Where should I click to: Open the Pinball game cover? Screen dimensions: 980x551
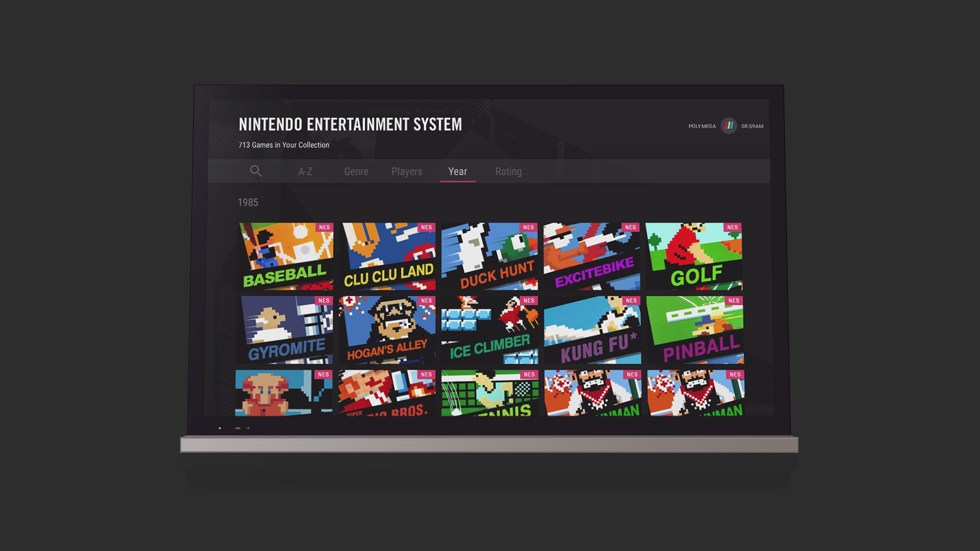695,330
